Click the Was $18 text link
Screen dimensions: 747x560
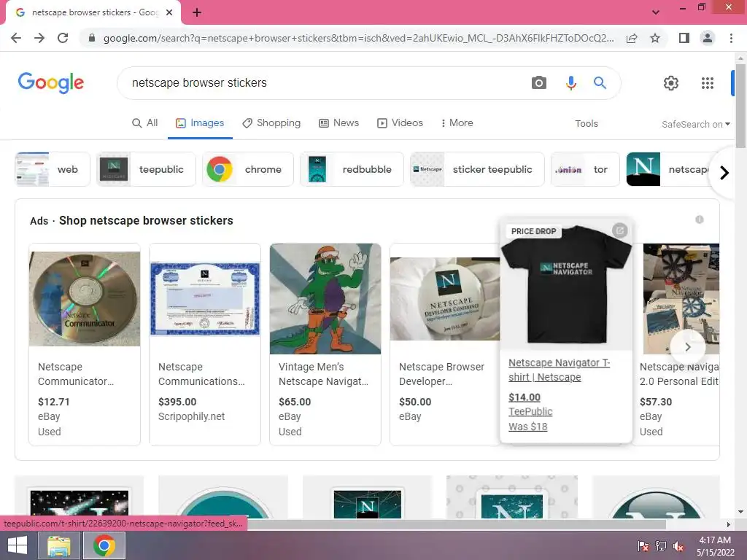click(x=527, y=427)
